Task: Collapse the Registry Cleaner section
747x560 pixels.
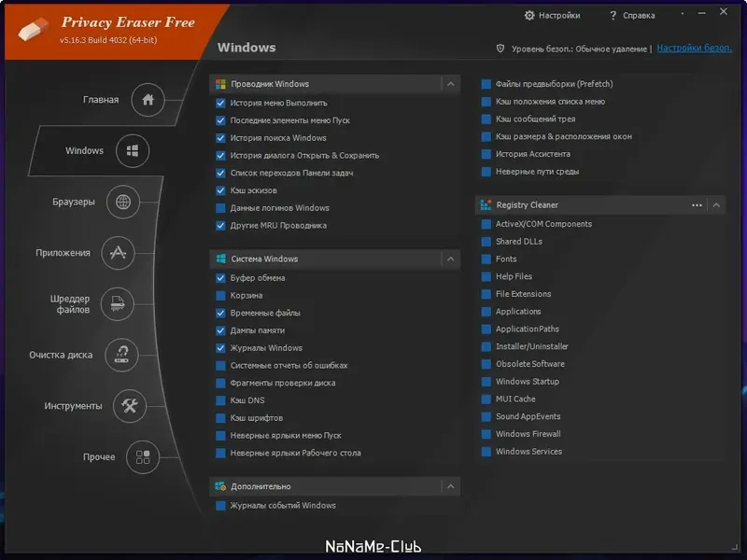Action: coord(716,204)
